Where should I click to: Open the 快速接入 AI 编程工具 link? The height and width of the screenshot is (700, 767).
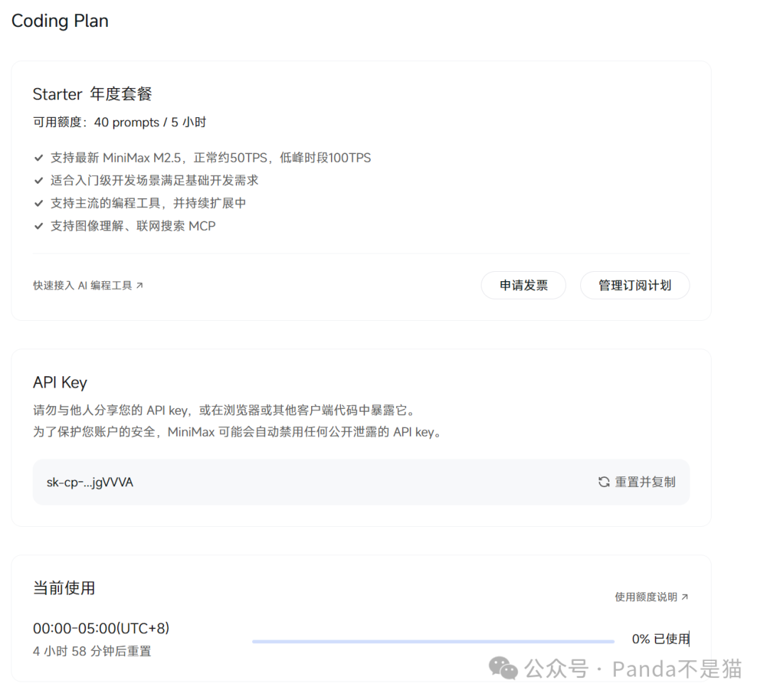click(88, 285)
